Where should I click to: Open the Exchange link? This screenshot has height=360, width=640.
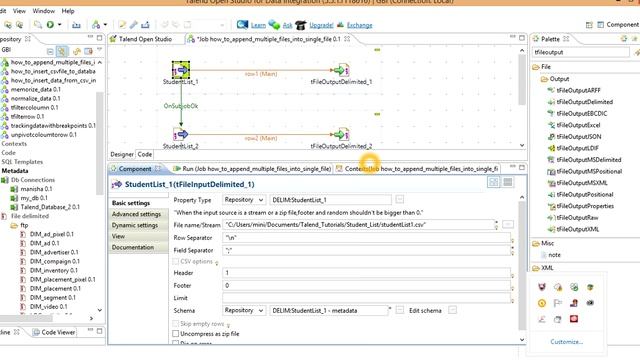pos(359,25)
